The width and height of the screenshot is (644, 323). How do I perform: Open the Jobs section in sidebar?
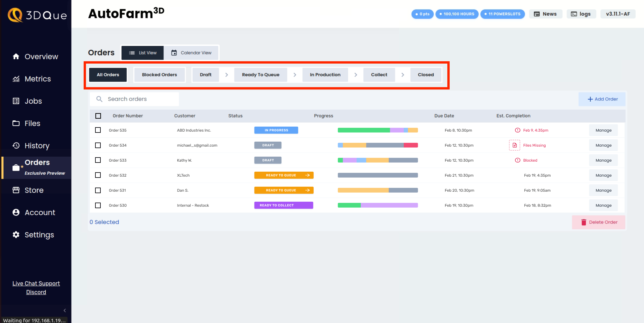coord(33,101)
